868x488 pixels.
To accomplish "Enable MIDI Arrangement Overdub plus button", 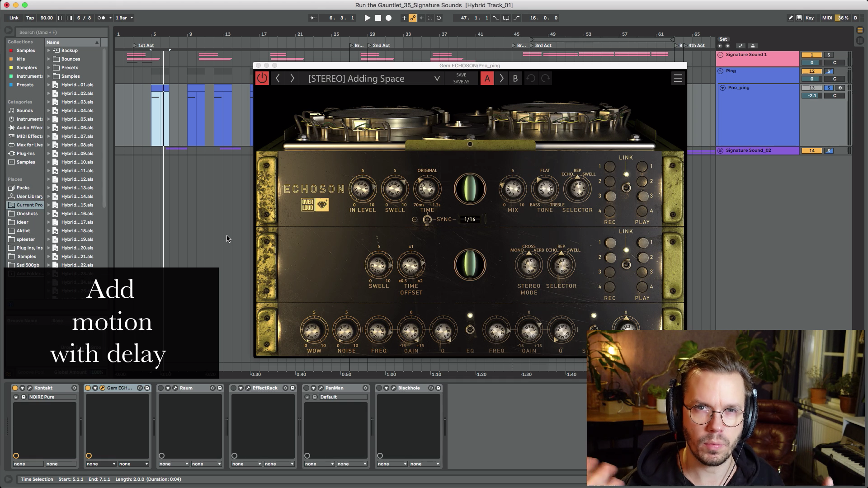I will [404, 18].
